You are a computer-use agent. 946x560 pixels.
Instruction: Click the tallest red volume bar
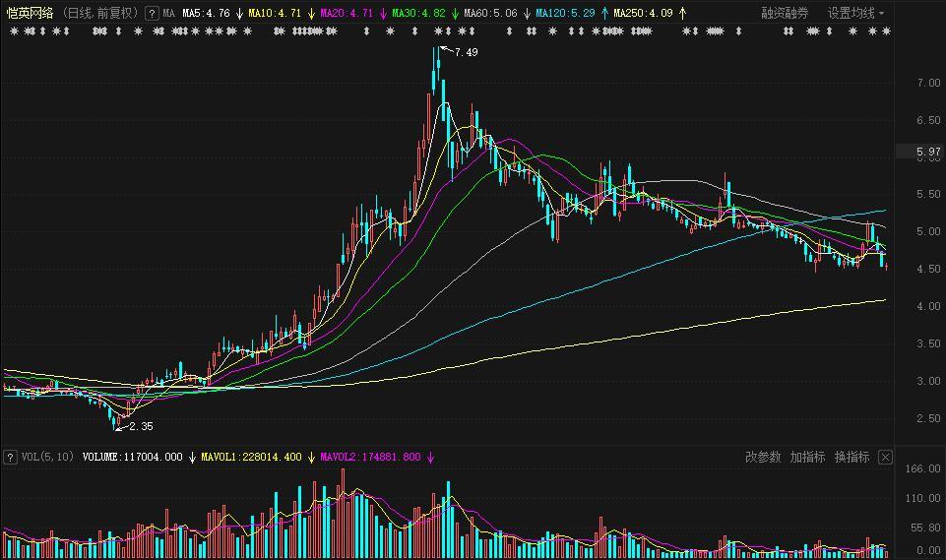[344, 514]
